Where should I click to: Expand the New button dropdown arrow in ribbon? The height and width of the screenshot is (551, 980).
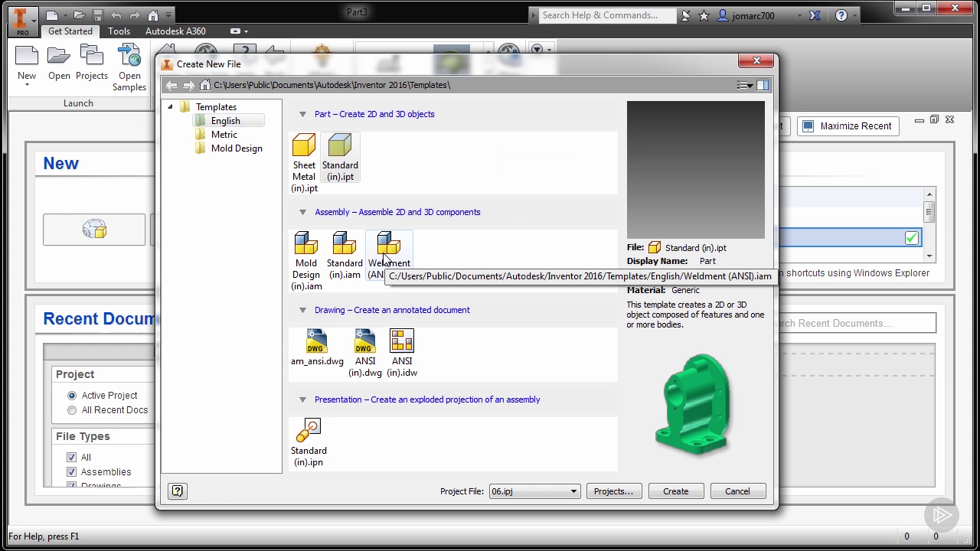pyautogui.click(x=27, y=85)
